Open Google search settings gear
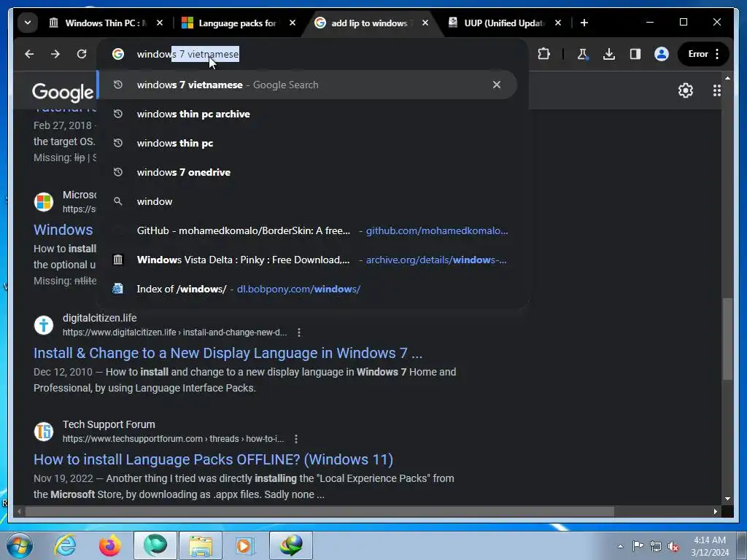Screen dimensions: 747x560 click(x=685, y=90)
